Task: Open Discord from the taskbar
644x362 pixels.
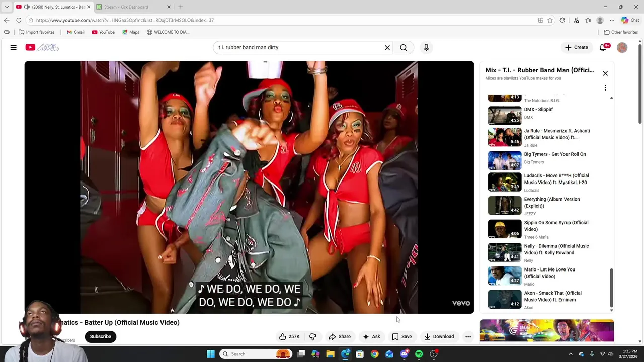Action: pyautogui.click(x=404, y=354)
